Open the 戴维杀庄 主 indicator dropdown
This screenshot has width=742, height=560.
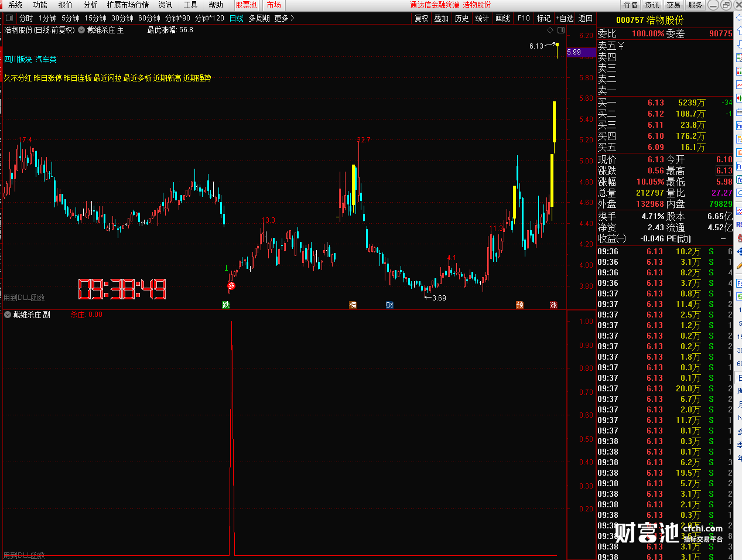pos(81,30)
